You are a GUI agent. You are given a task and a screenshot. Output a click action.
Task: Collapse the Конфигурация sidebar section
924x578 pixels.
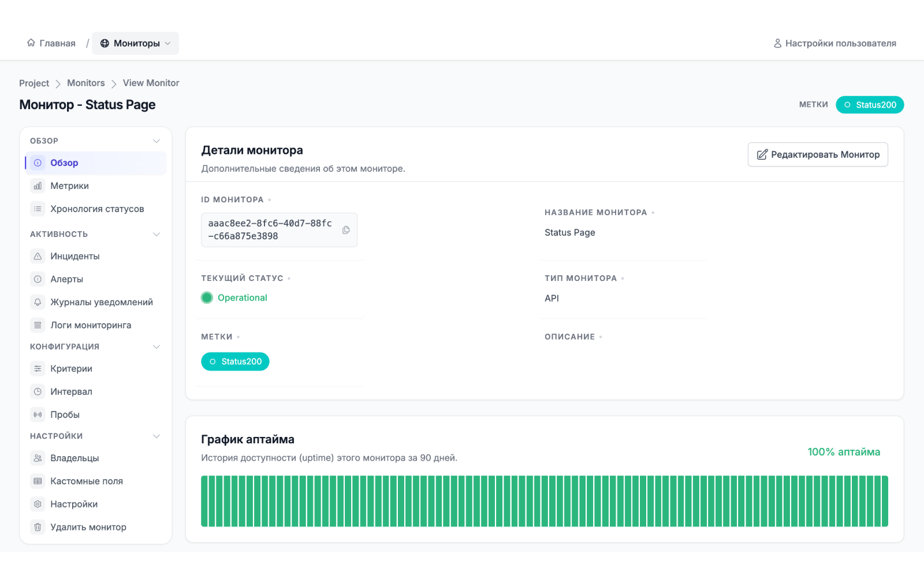[x=157, y=347]
